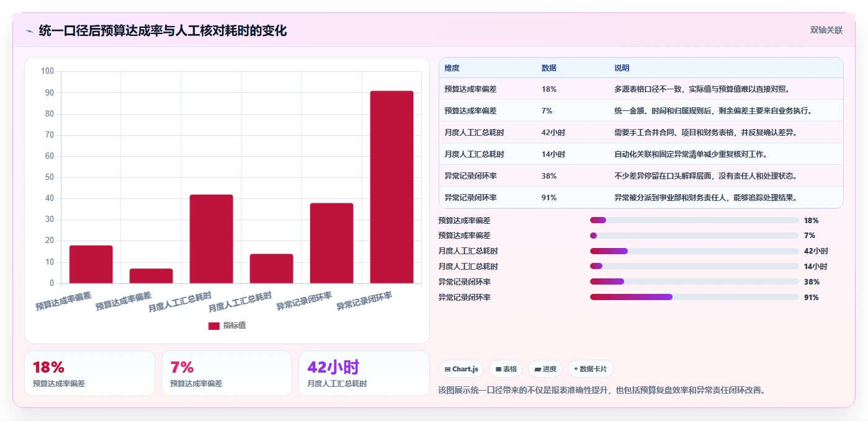Click the progress bar labeled 14小时
This screenshot has width=868, height=421.
(x=694, y=266)
